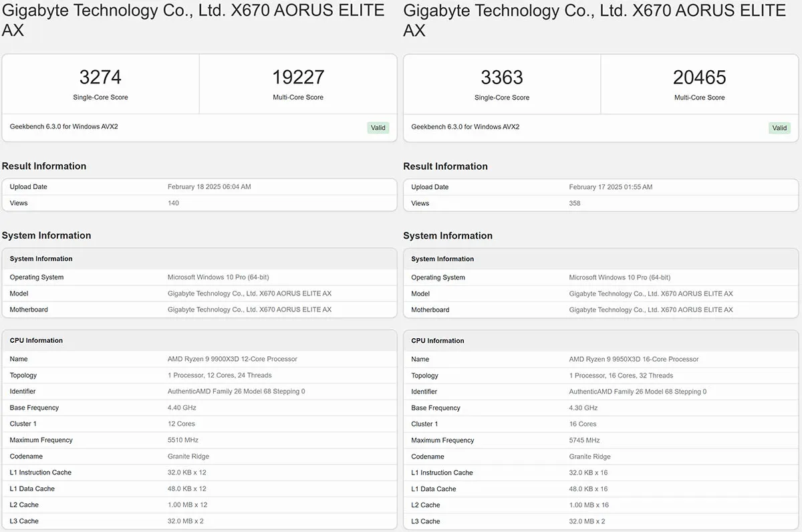Select the 3363 single-core score
Viewport: 802px width, 532px height.
click(502, 78)
